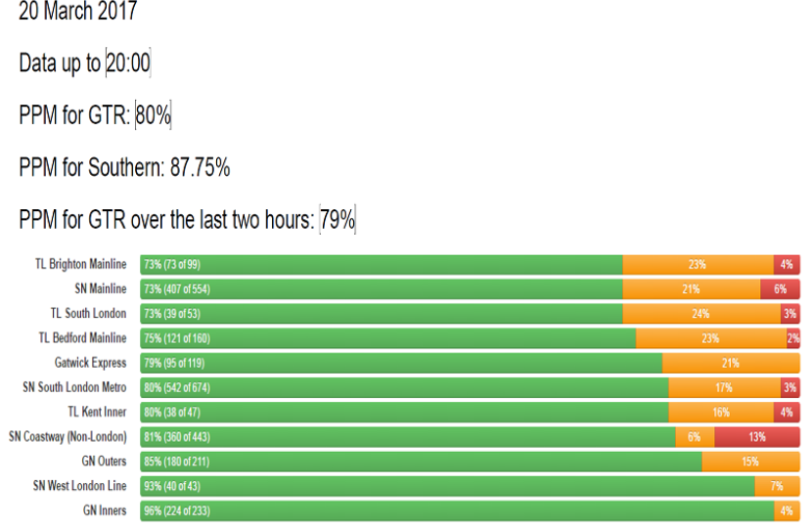Click the TL Kent Inner green bar
Image resolution: width=812 pixels, height=528 pixels.
404,413
